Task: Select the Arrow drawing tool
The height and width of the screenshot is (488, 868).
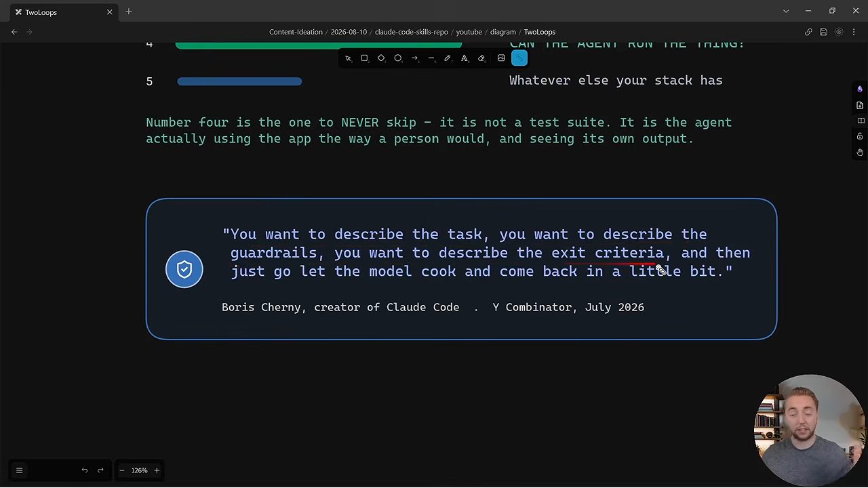Action: [414, 58]
